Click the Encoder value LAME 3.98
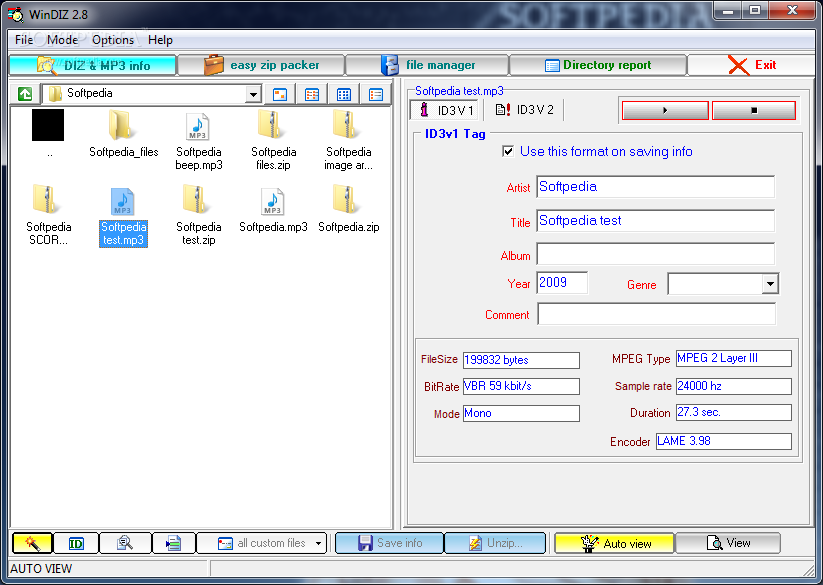Screen dimensions: 823x585 [x=724, y=441]
